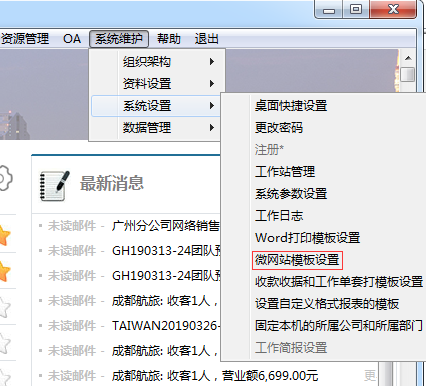Viewport: 426px width, 386px height.
Task: Click the upper filled orange star icon
Action: click(5, 236)
